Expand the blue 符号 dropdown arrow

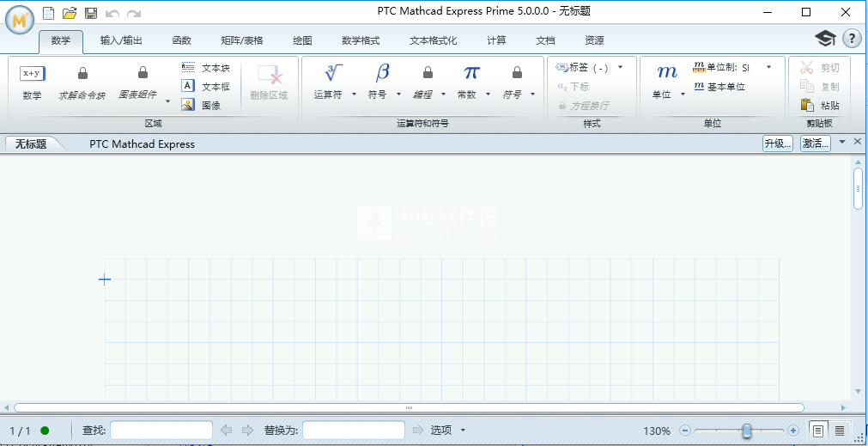click(x=398, y=95)
